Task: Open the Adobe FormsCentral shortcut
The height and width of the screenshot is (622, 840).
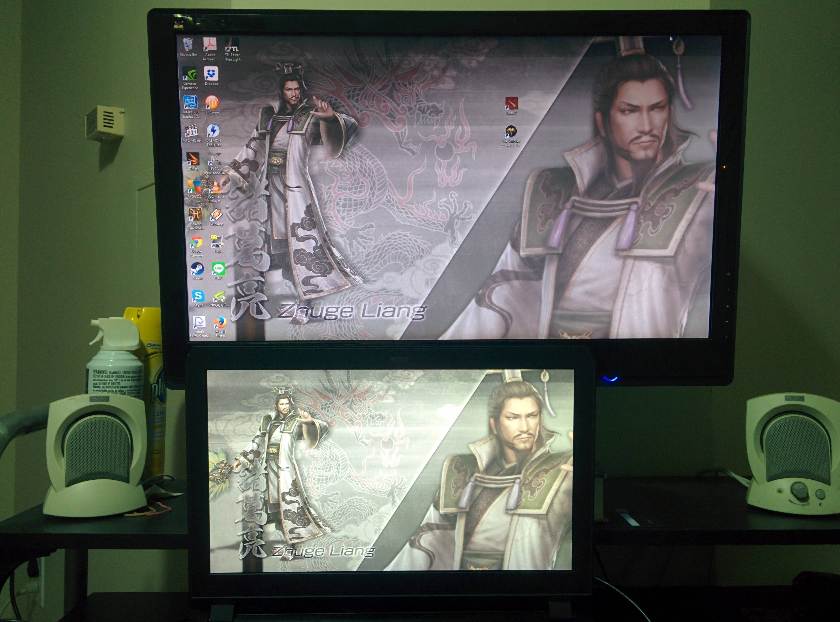Action: tap(199, 327)
